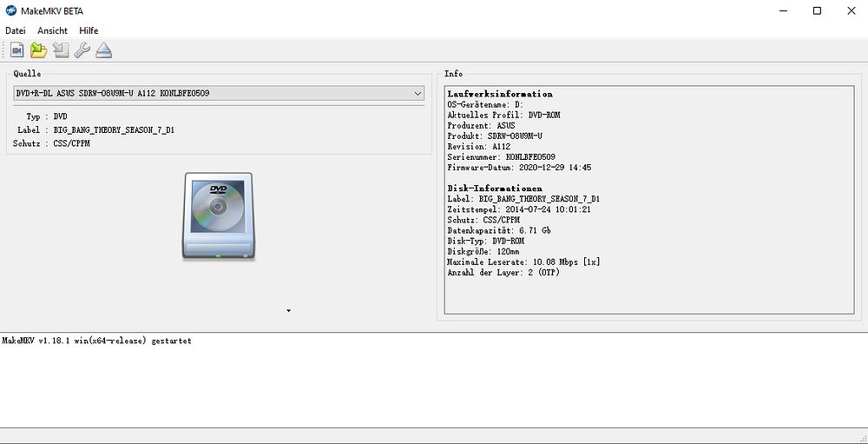Click the Laufwerksinformation heading
868x444 pixels.
tap(500, 94)
